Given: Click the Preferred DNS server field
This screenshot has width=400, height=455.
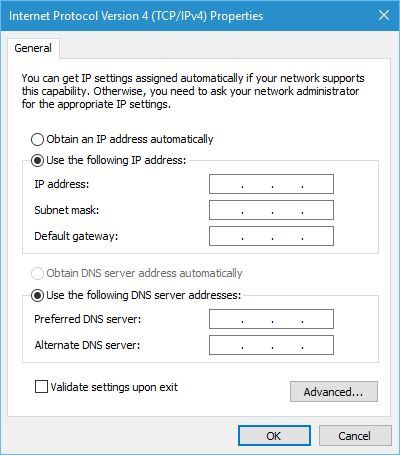Looking at the screenshot, I should (x=271, y=319).
